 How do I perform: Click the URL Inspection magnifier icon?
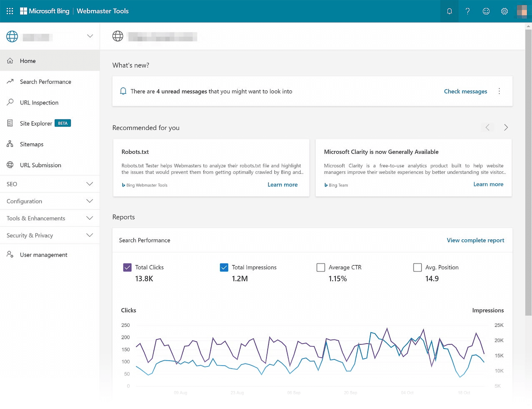pyautogui.click(x=10, y=102)
